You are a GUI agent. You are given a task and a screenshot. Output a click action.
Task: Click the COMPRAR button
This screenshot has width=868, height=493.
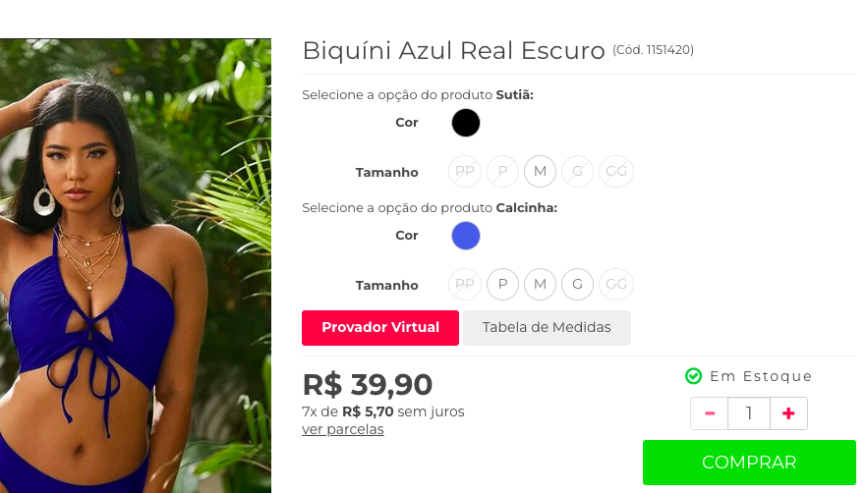749,463
